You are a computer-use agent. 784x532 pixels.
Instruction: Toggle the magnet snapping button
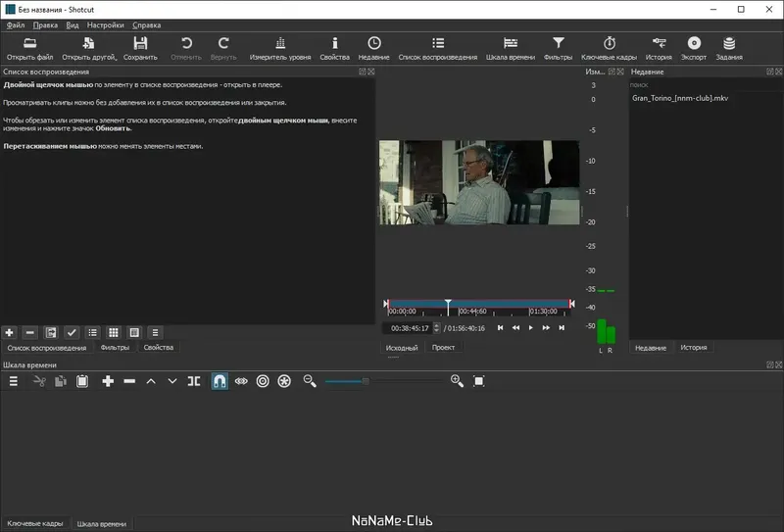pyautogui.click(x=220, y=381)
